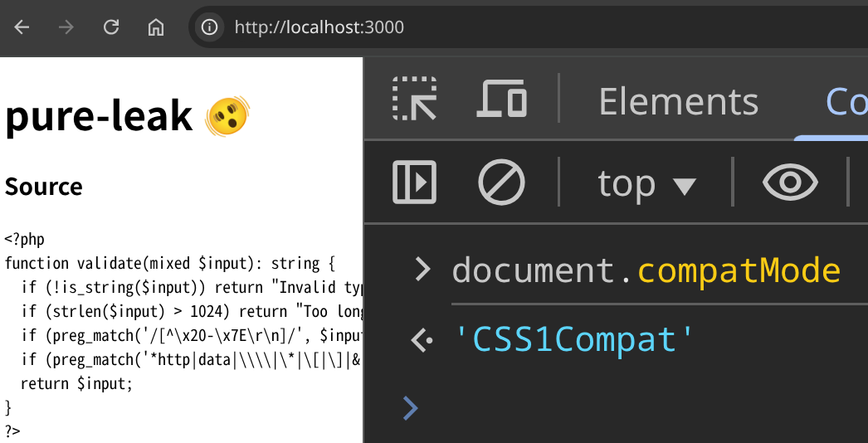The height and width of the screenshot is (443, 868).
Task: Click the Source subheading text
Action: (44, 187)
